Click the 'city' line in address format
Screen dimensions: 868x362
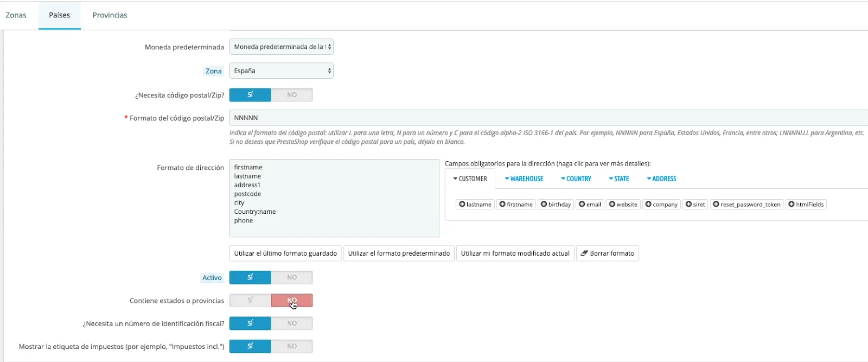(x=239, y=203)
